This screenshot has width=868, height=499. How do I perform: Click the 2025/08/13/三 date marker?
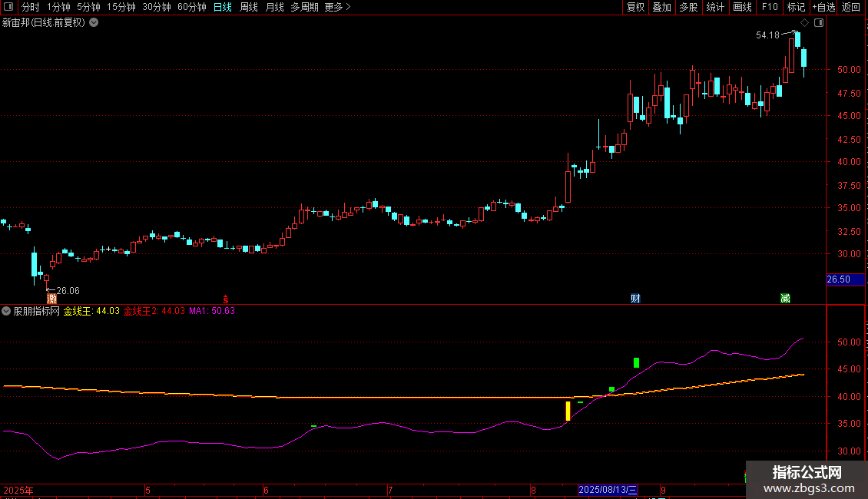[608, 490]
